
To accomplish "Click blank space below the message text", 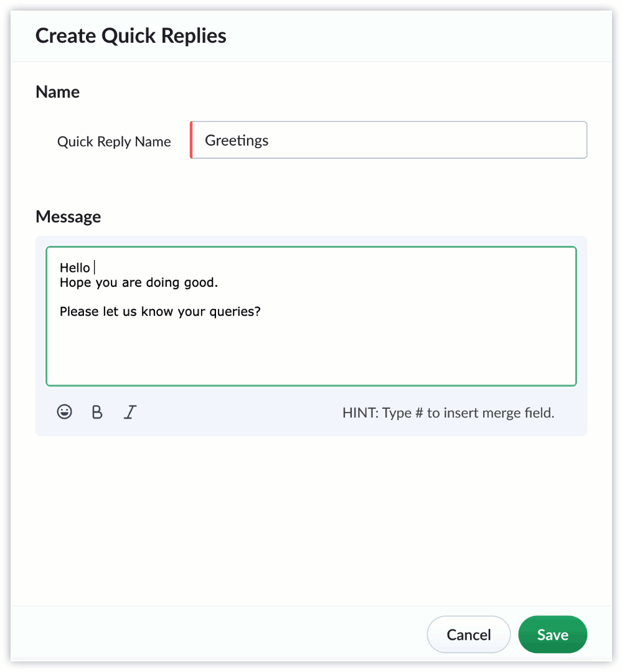I will (311, 352).
